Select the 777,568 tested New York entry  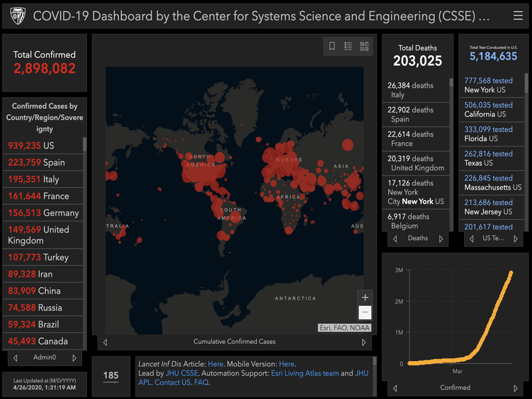[x=492, y=85]
